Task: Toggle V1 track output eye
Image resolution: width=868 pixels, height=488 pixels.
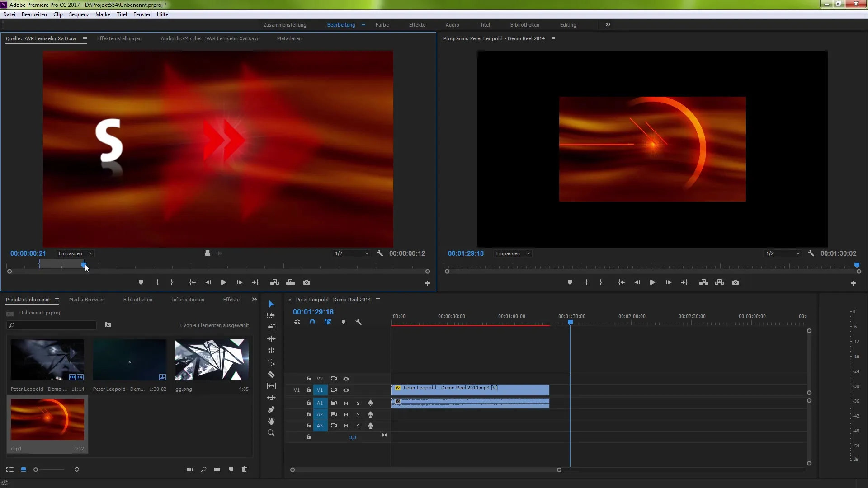Action: click(x=346, y=390)
